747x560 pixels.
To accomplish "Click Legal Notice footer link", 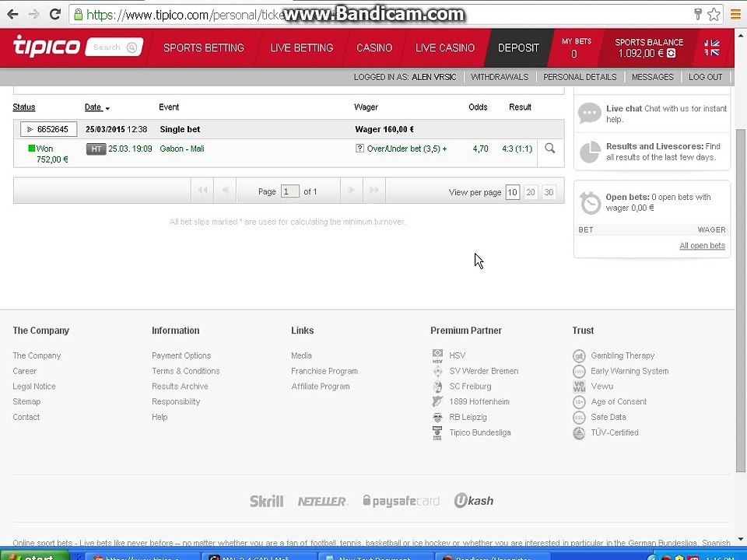I will tap(34, 387).
